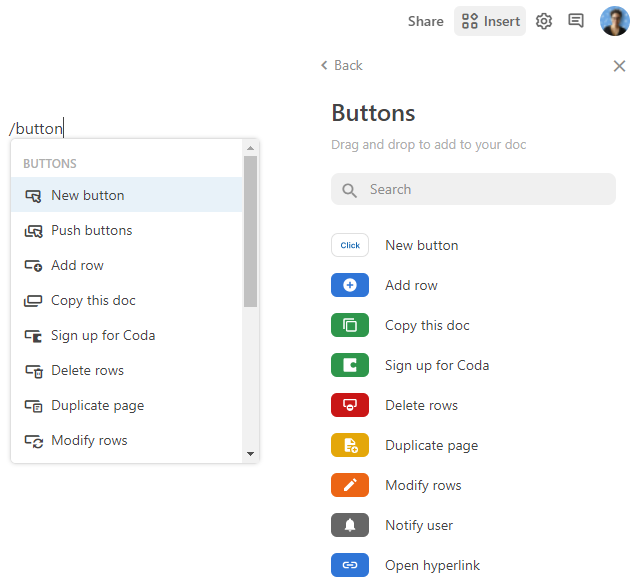Click the yellow Duplicate page icon
Viewport: 641px width, 580px height.
[349, 445]
